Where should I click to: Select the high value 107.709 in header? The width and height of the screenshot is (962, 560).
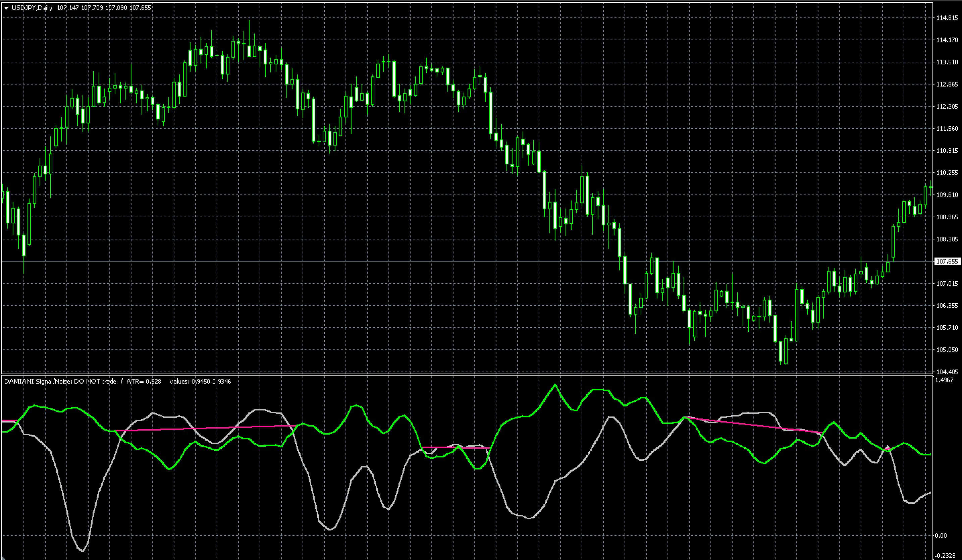tap(92, 8)
